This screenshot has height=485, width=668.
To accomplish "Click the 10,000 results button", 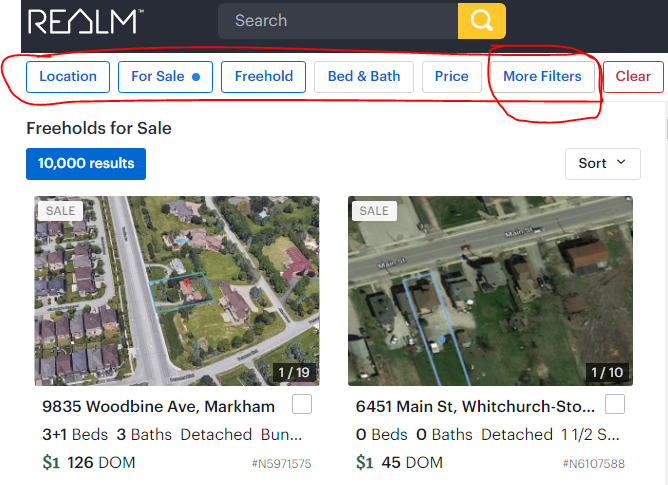I will 86,164.
